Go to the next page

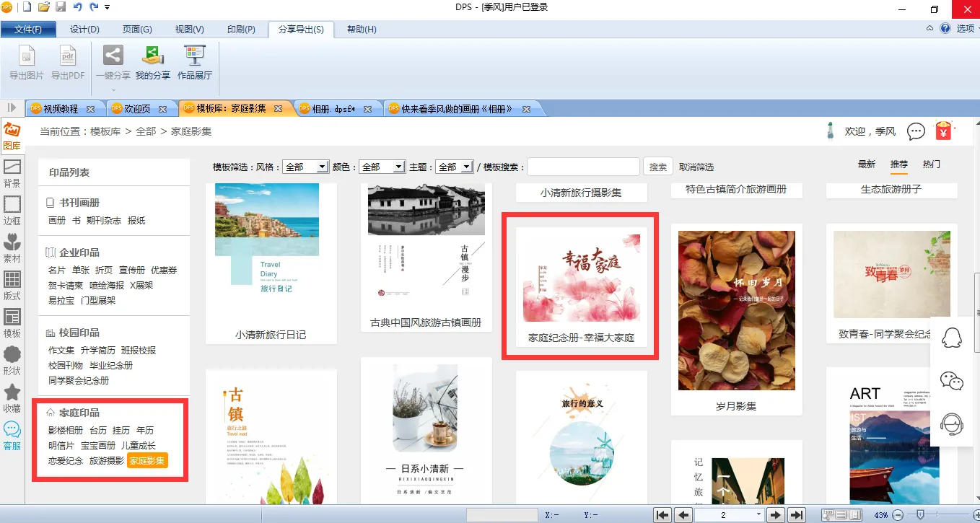pyautogui.click(x=776, y=515)
